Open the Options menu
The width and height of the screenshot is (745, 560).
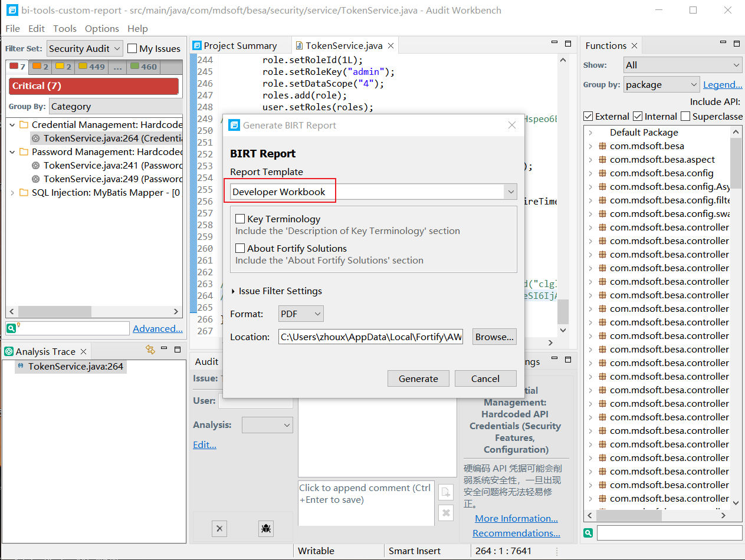[102, 28]
